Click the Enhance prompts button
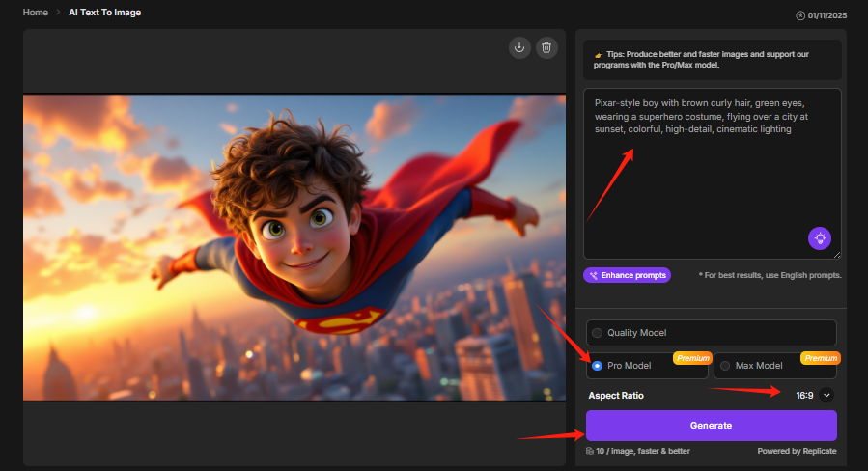Viewport: 868px width, 471px height. [x=628, y=275]
